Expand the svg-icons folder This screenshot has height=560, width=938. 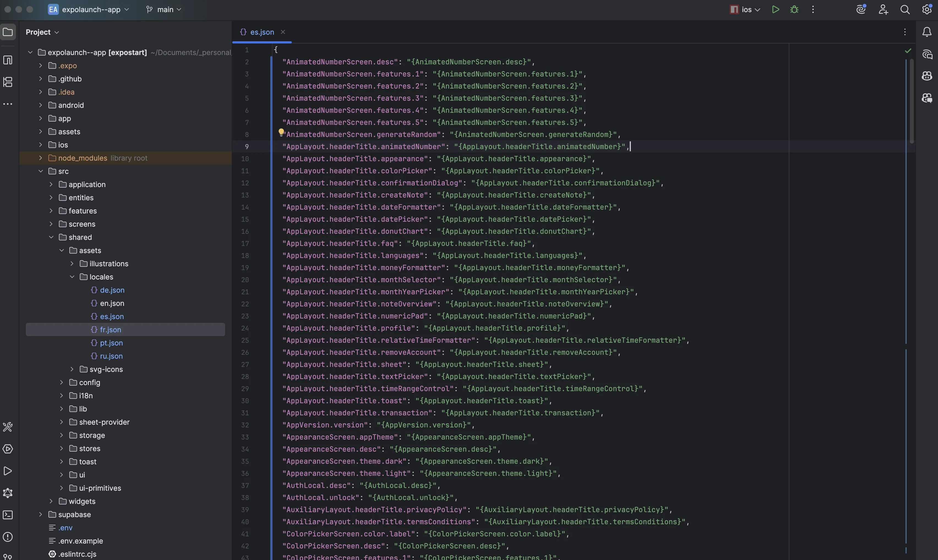[72, 369]
